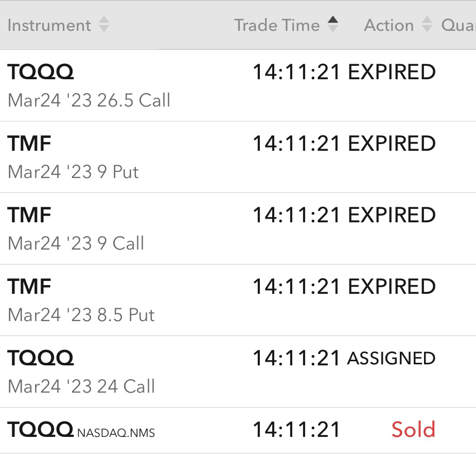Open TMF Mar24 '23 8.5 Put trade
The width and height of the screenshot is (476, 458).
click(238, 301)
